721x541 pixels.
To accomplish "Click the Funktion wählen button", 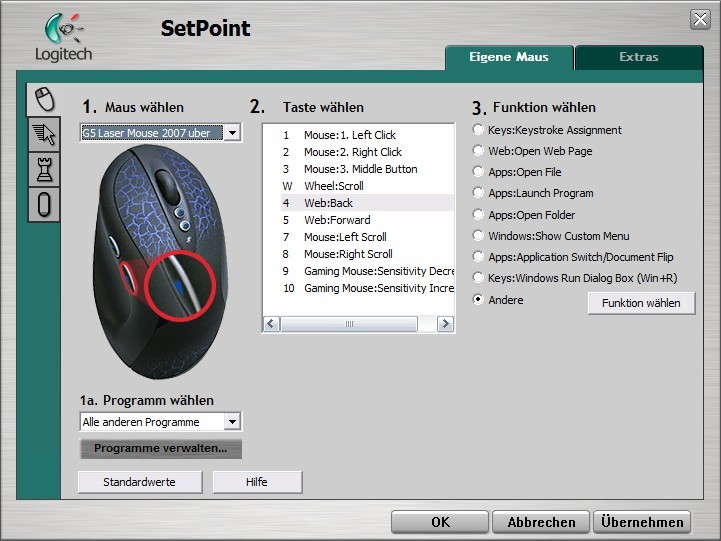I will tap(641, 303).
